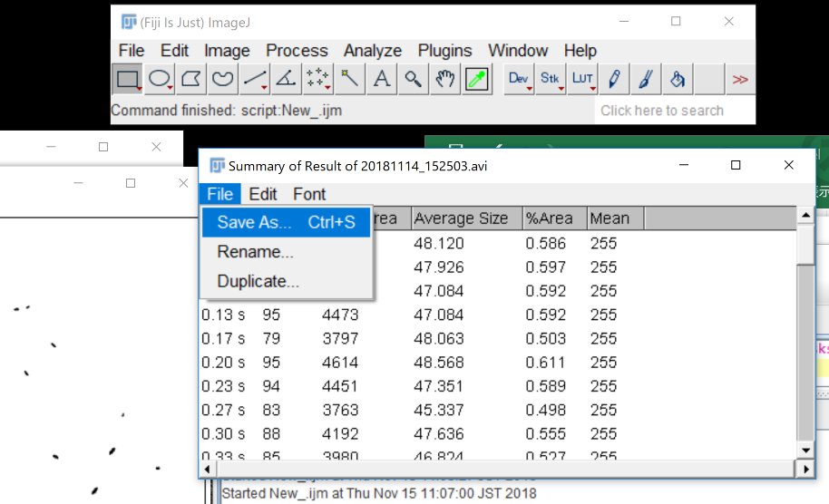
Task: Select the Pencil tool
Action: (614, 79)
